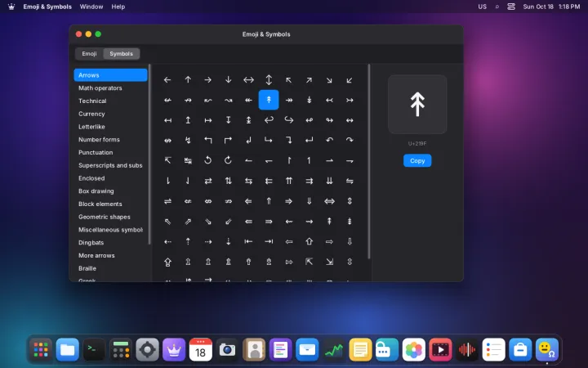Open the Punctuation category
This screenshot has height=368, width=588.
pyautogui.click(x=110, y=152)
